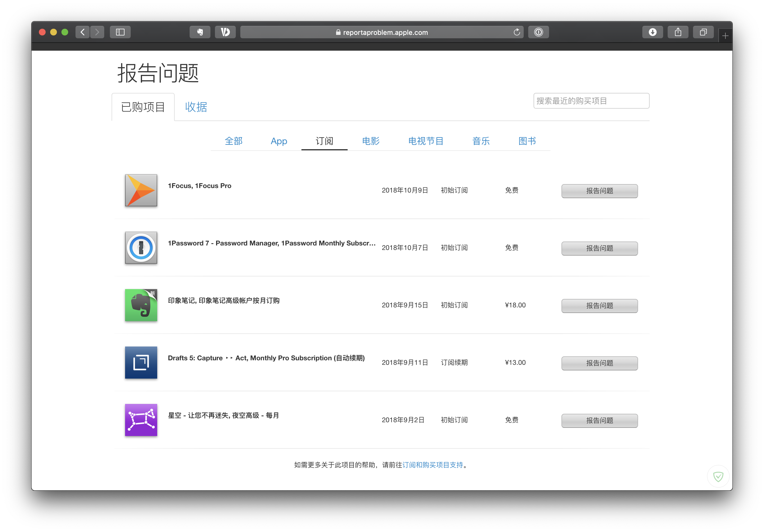Show downloads with the arrow icon
This screenshot has height=532, width=764.
click(652, 32)
